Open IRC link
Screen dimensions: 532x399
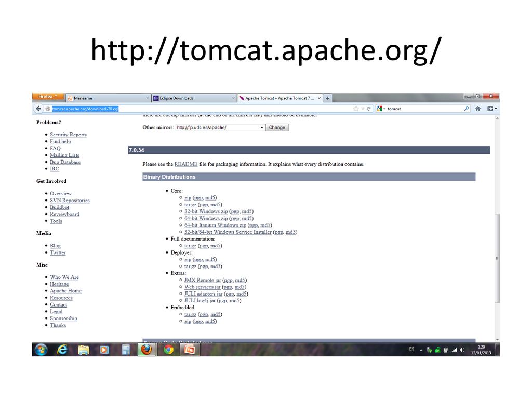pyautogui.click(x=54, y=169)
